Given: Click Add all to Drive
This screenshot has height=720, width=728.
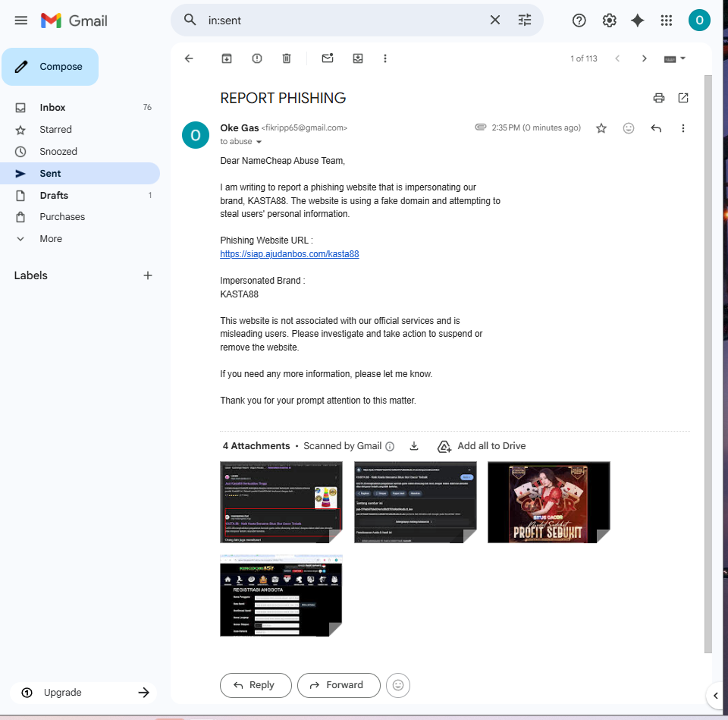Looking at the screenshot, I should 482,446.
